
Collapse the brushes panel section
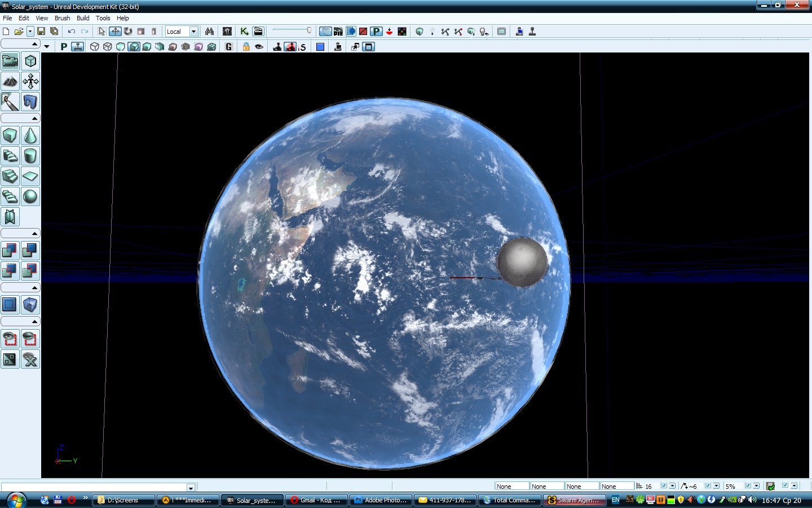[x=20, y=119]
